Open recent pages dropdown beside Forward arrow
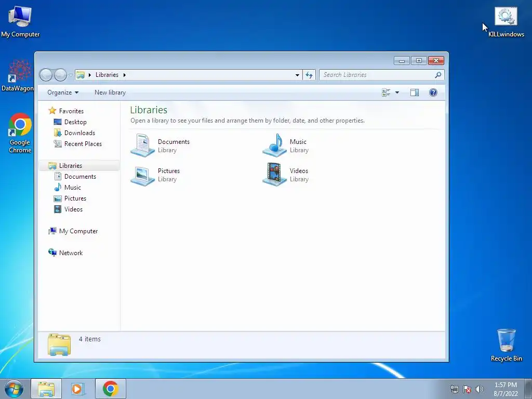 coord(70,75)
